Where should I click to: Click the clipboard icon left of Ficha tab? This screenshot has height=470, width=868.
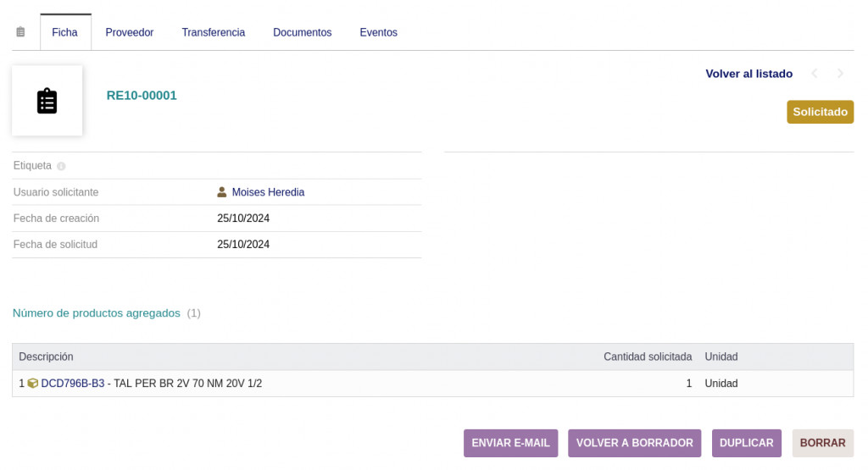click(x=20, y=32)
